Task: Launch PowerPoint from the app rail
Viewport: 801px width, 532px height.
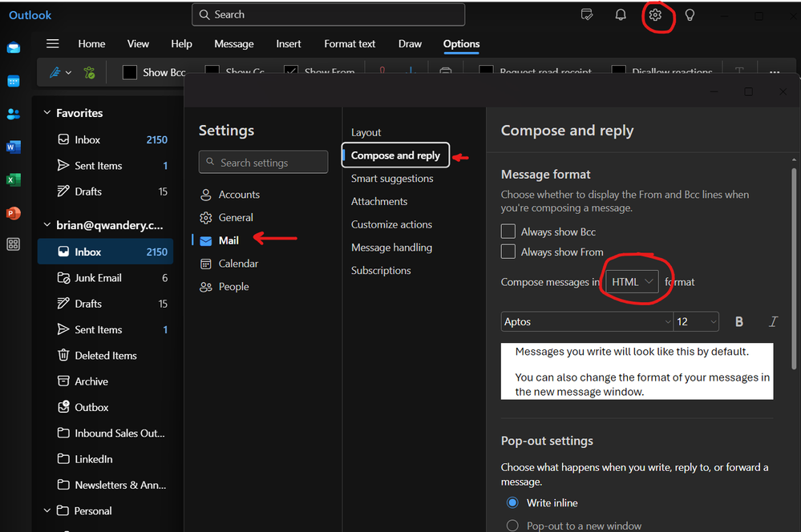Action: [x=14, y=212]
